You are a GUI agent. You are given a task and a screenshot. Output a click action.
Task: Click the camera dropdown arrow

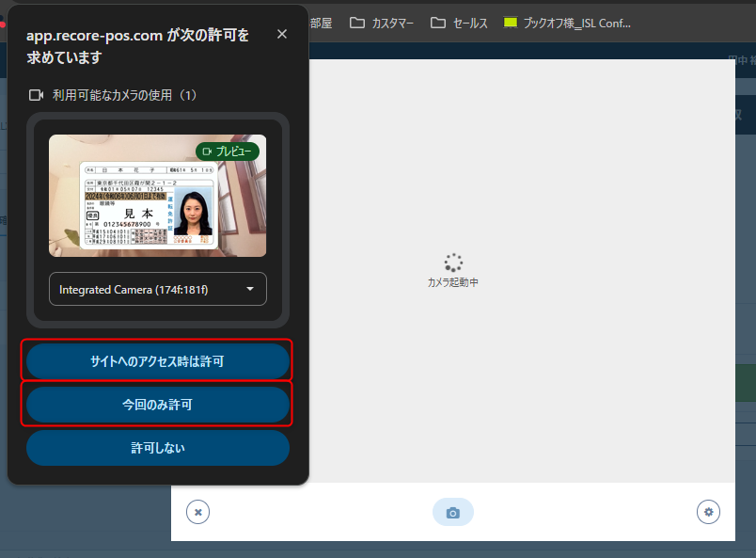click(250, 289)
